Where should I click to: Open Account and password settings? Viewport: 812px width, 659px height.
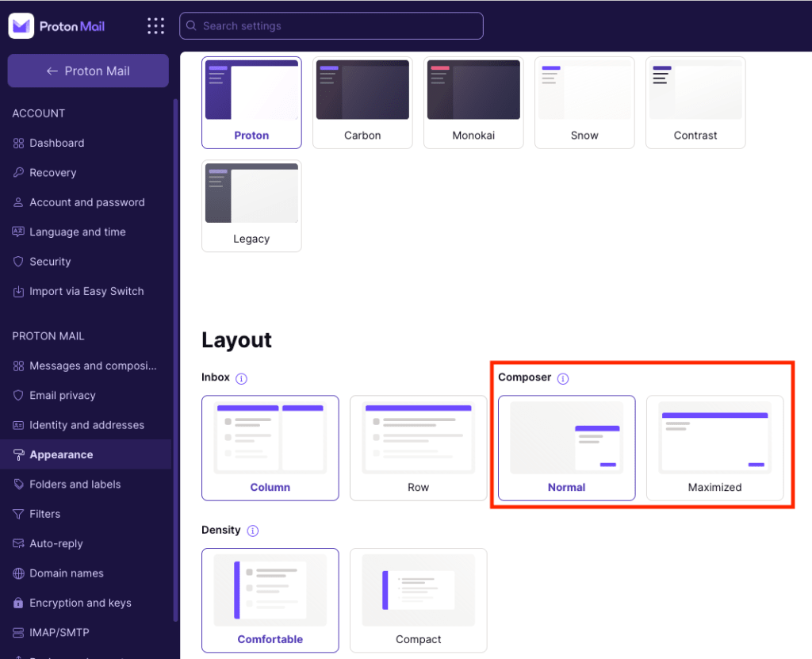point(86,202)
